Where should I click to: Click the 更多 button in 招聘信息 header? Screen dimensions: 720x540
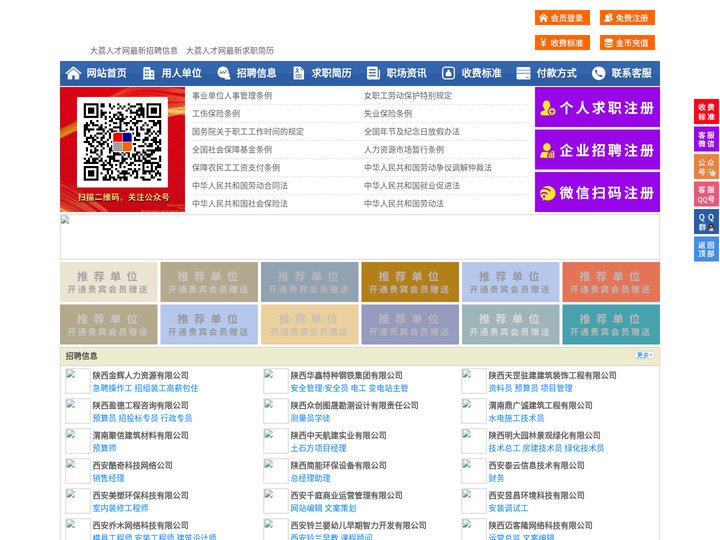tap(644, 355)
